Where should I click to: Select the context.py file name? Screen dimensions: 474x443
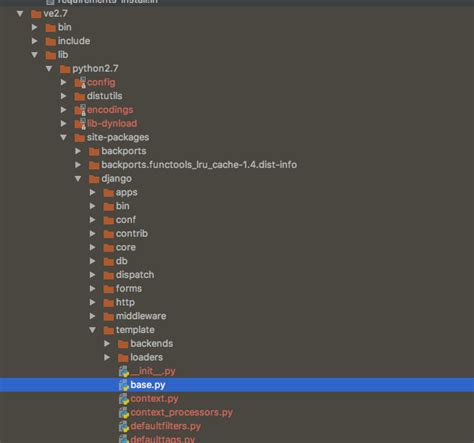[154, 399]
